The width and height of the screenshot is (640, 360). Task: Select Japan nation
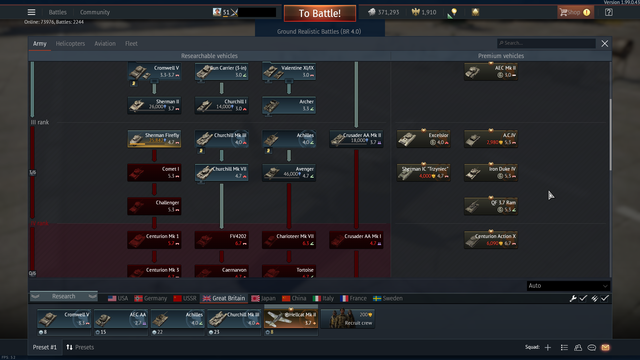tap(264, 298)
